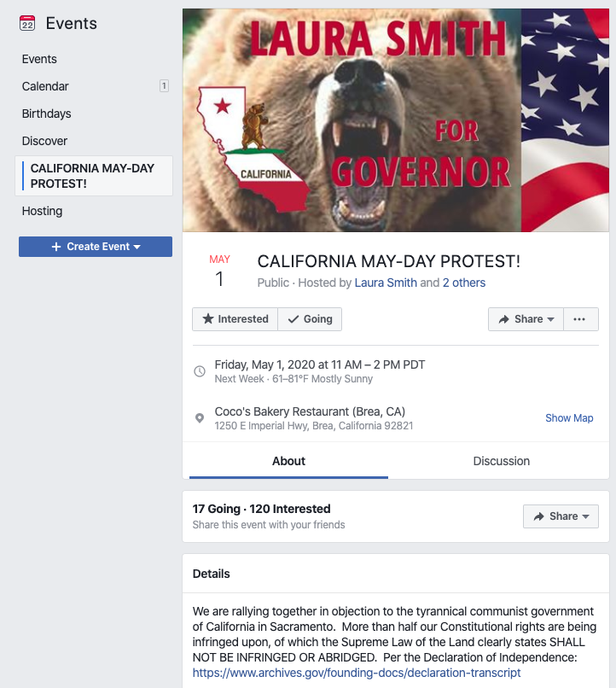This screenshot has height=688, width=616.
Task: Toggle the star Interested button
Action: [x=235, y=319]
